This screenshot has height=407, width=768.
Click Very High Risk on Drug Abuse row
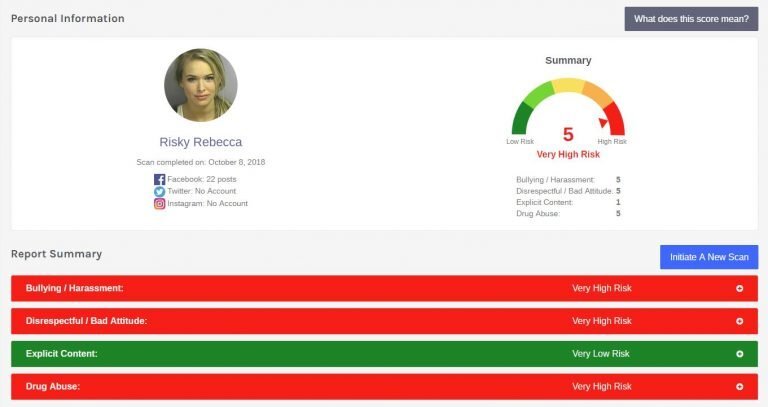602,386
